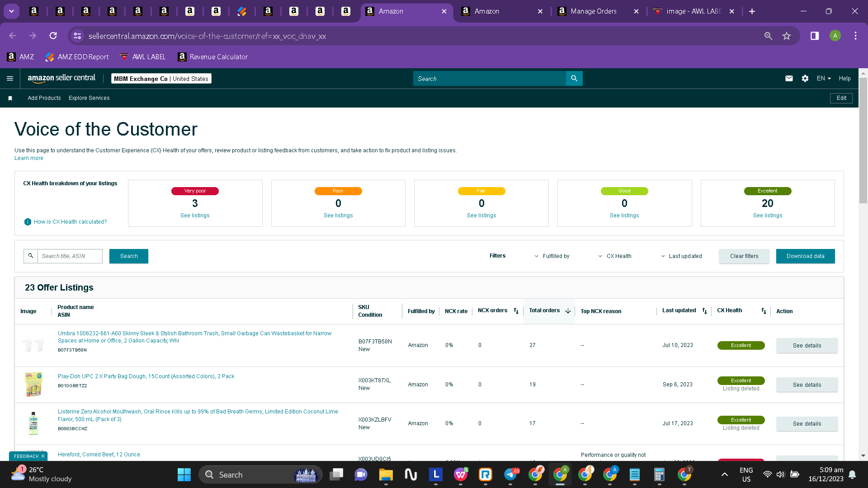Open the AWL LABEL bookmark
The image size is (868, 488).
pos(142,57)
